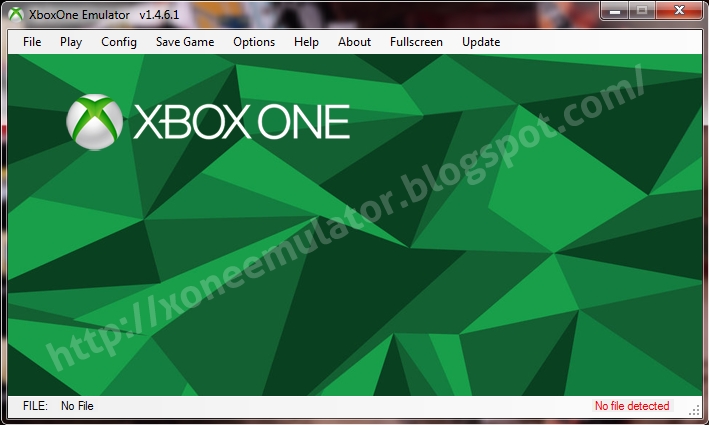Click the XBOX ONE wordmark text
Viewport: 709px width, 425px height.
(241, 122)
